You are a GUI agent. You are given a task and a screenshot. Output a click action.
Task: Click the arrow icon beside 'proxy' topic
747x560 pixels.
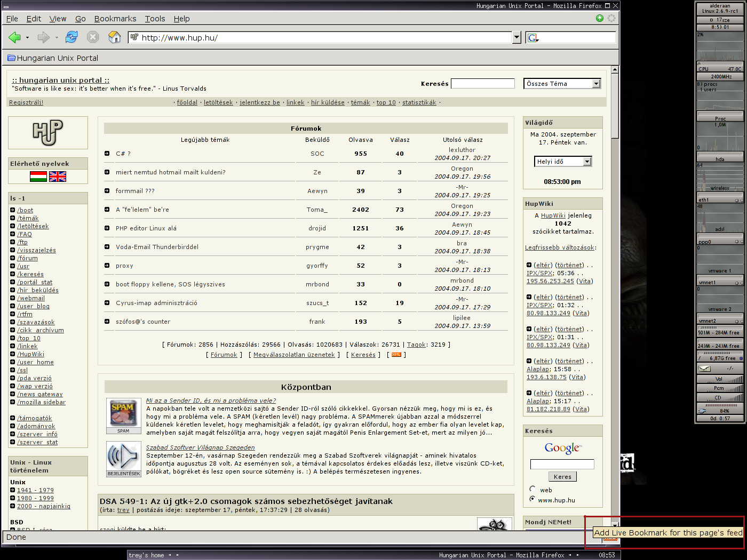(107, 266)
